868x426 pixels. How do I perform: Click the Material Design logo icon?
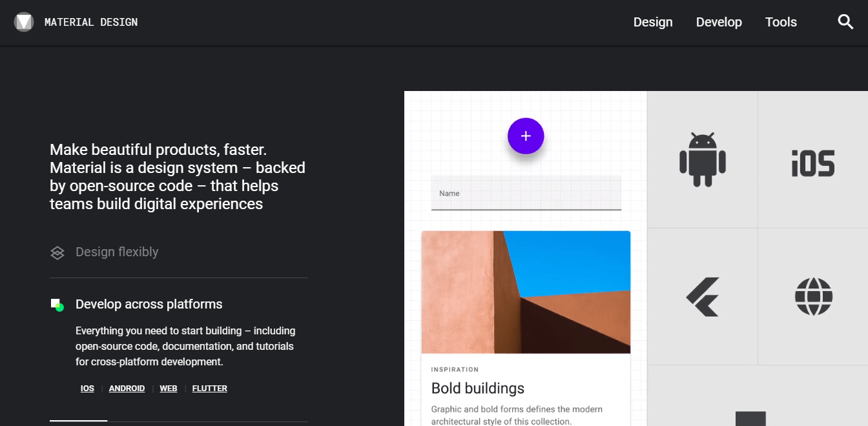[x=24, y=22]
